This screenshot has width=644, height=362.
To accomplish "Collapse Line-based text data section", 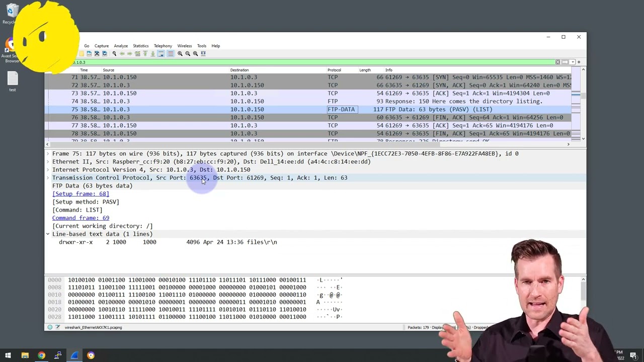I will click(x=48, y=234).
